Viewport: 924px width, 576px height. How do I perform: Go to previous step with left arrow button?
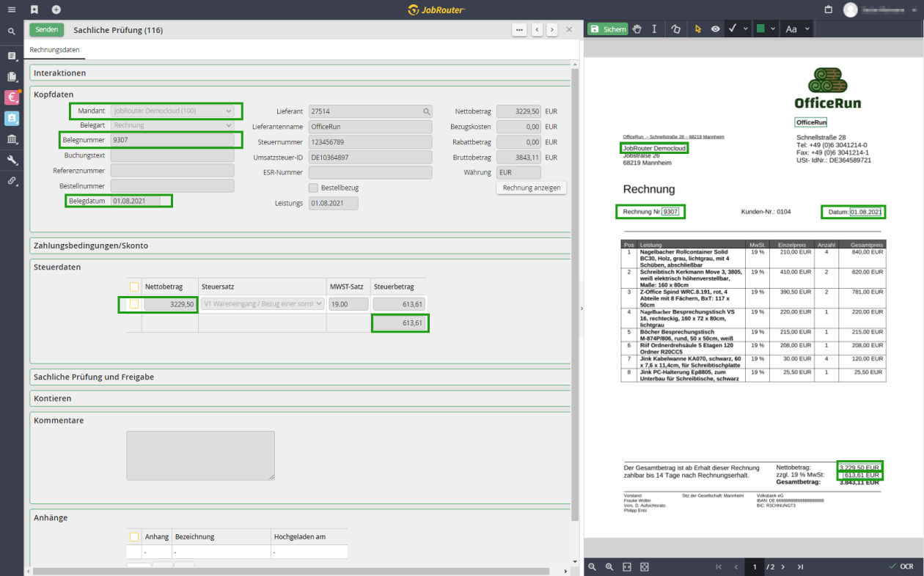538,30
